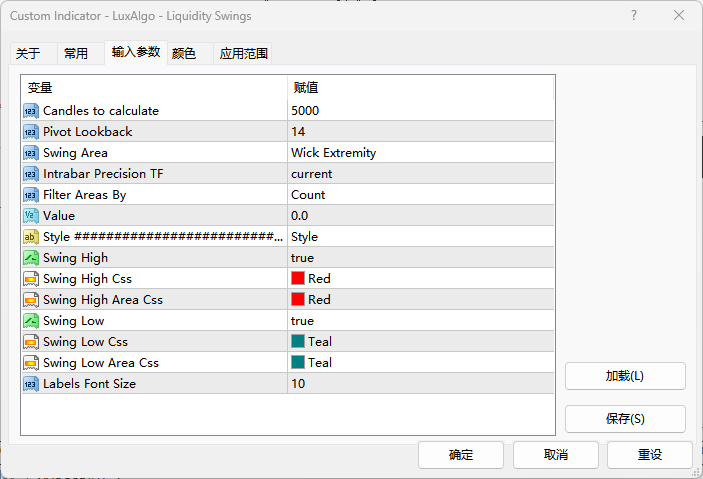Viewport: 703px width, 479px height.
Task: Edit Pivot Lookback value 14
Action: click(x=421, y=132)
